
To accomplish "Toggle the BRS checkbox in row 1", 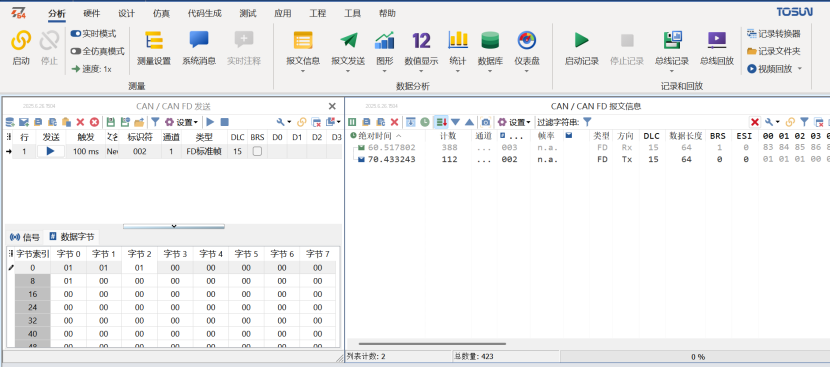I will [257, 151].
